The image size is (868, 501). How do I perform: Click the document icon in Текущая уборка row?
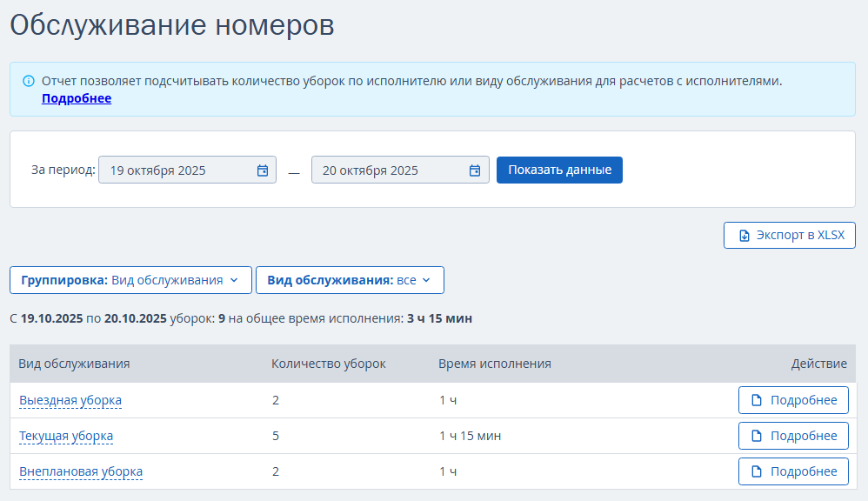coord(757,436)
